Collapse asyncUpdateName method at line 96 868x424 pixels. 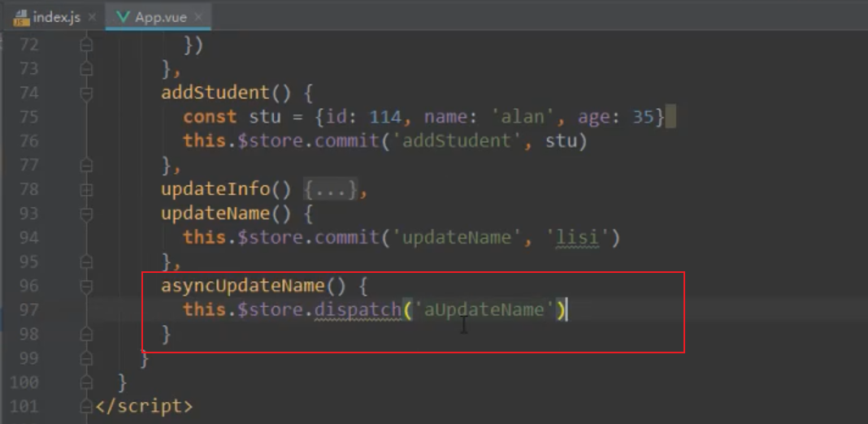tap(86, 286)
